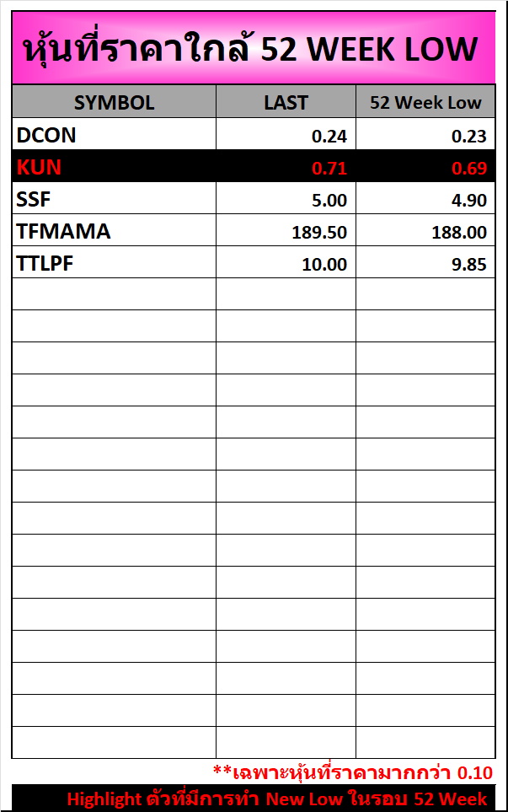
Task: Select the '52 Week Low' column header
Action: pyautogui.click(x=425, y=103)
